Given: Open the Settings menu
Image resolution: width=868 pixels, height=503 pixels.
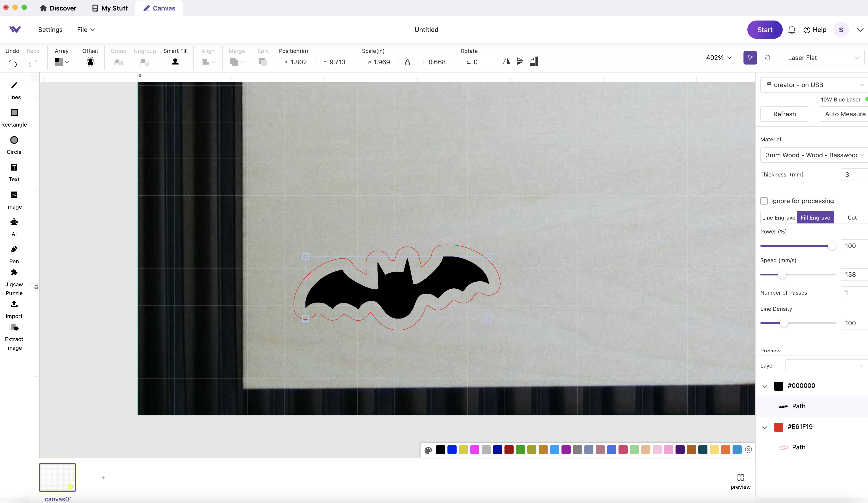Looking at the screenshot, I should coord(50,30).
